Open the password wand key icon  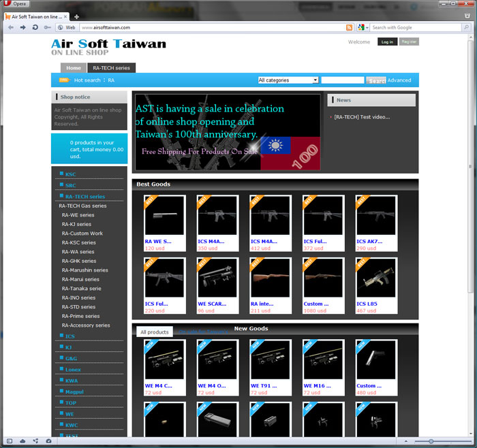tap(47, 28)
